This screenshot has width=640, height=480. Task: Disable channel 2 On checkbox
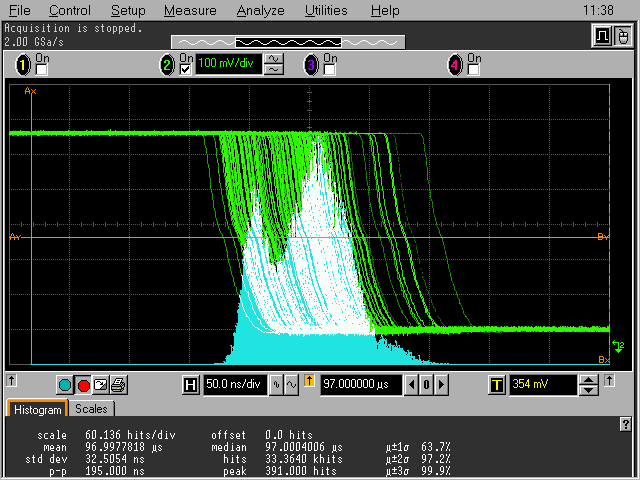[185, 70]
